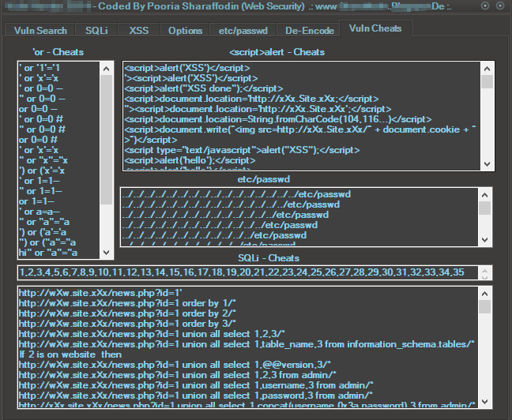Click down arrow of etc/passwd list scrollbar
This screenshot has width=512, height=420.
tap(485, 240)
